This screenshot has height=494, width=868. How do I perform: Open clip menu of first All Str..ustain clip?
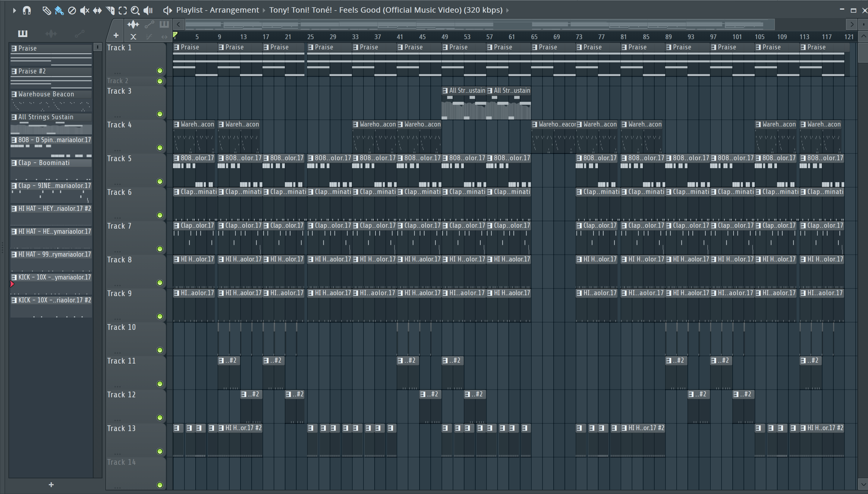[x=445, y=91]
